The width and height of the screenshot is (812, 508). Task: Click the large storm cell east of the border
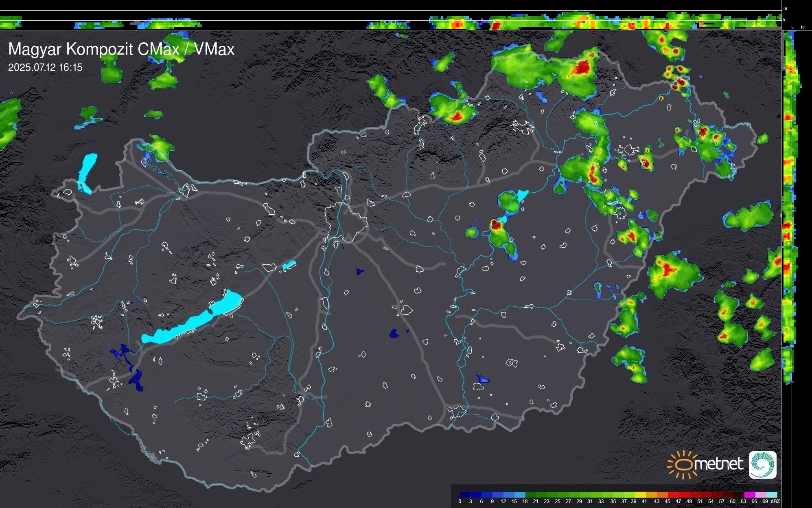(672, 273)
